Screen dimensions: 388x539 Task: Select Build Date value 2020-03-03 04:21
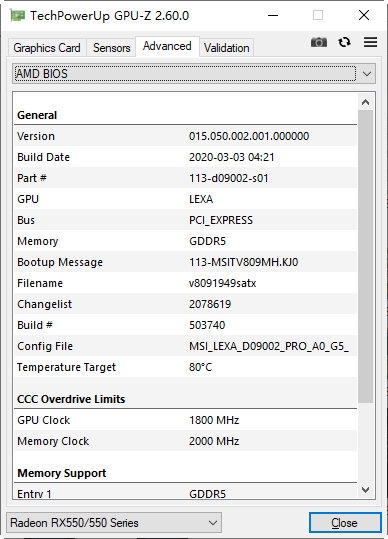(232, 157)
